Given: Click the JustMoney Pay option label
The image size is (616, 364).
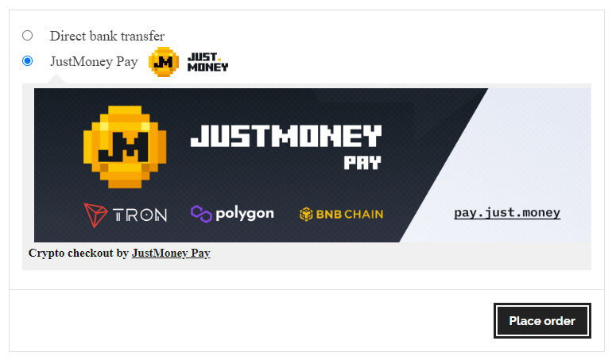Looking at the screenshot, I should [x=94, y=62].
